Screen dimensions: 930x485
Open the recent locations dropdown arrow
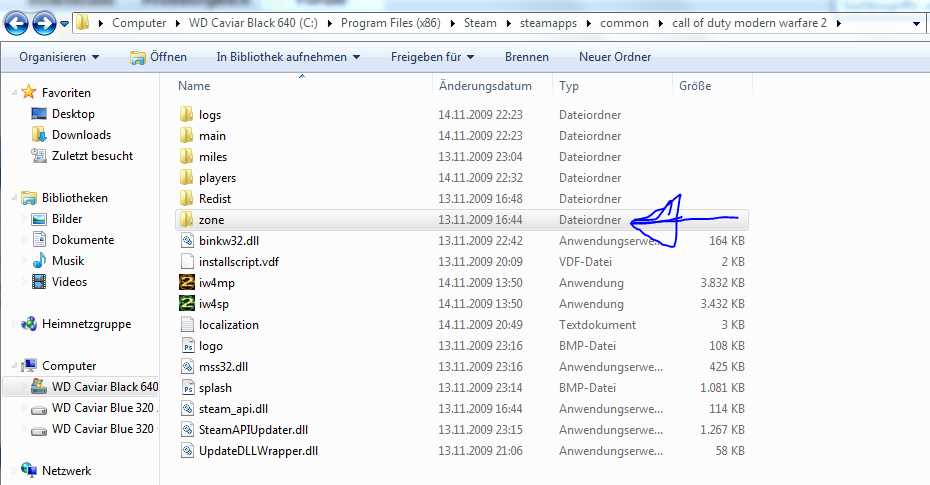pos(64,24)
